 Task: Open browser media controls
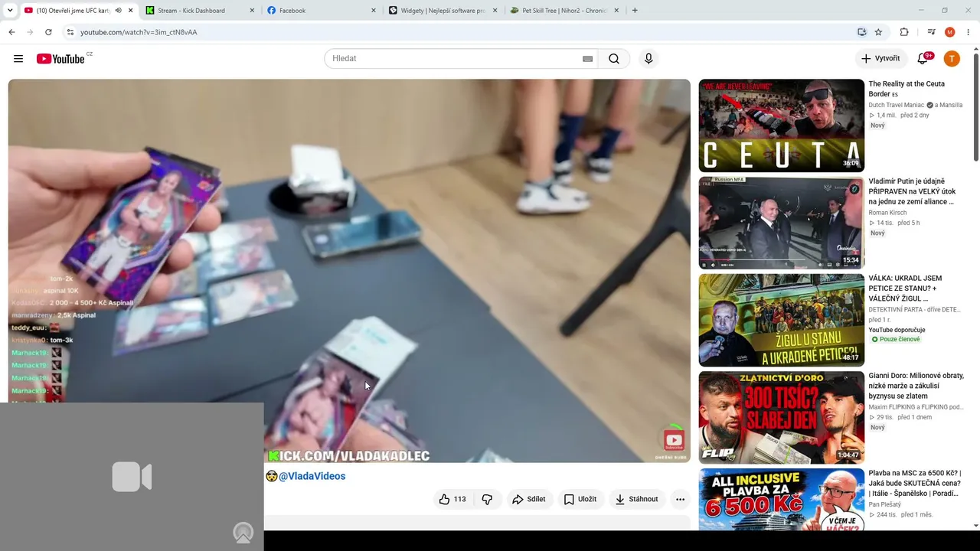coord(931,32)
